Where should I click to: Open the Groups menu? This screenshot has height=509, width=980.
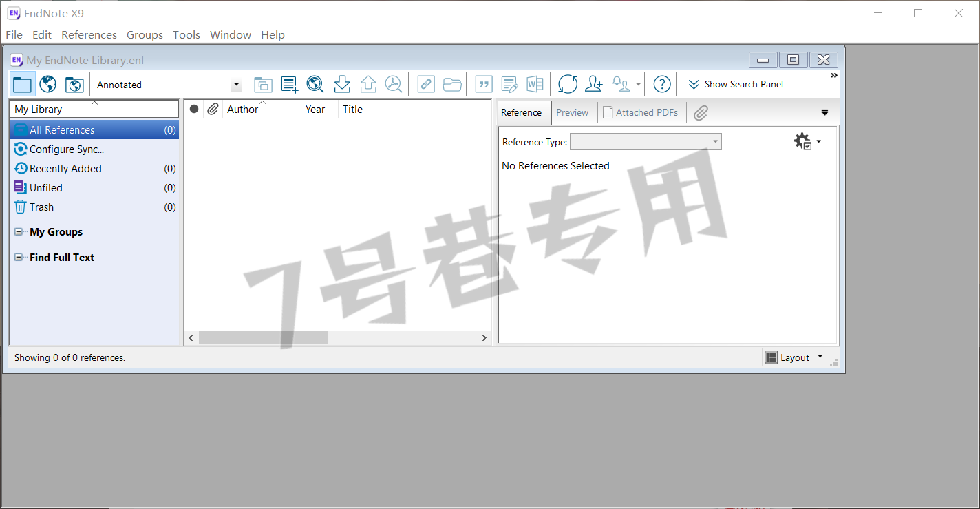[145, 34]
